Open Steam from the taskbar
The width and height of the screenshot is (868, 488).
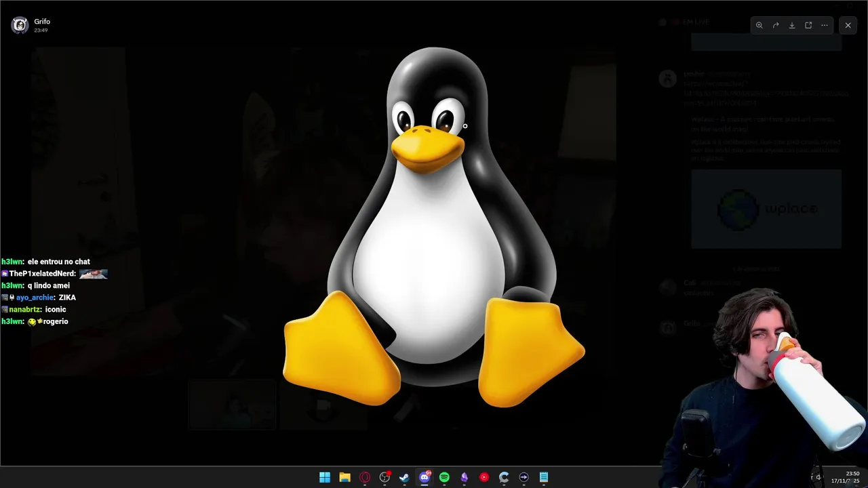[x=404, y=477]
